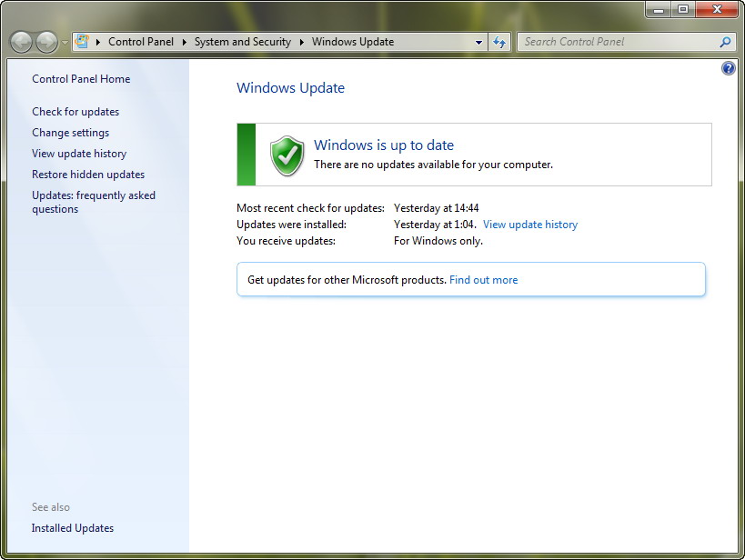Click the Windows is up to date heading
This screenshot has width=745, height=560.
384,145
